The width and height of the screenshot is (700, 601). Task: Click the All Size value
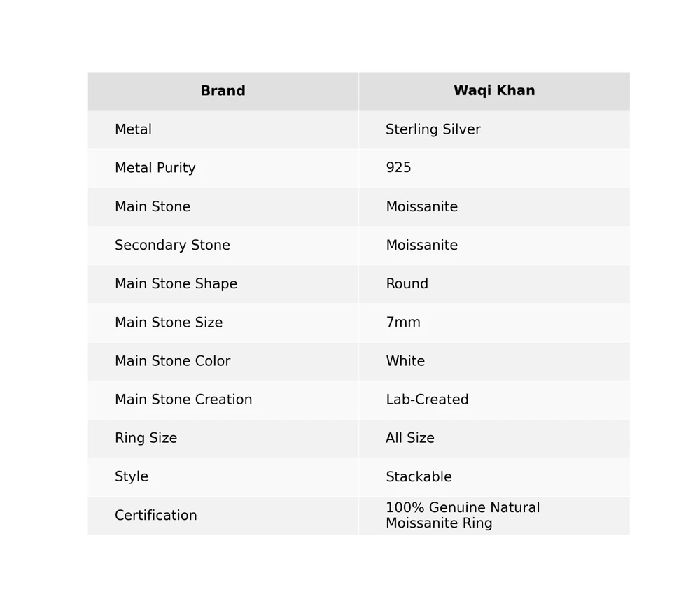click(x=409, y=438)
